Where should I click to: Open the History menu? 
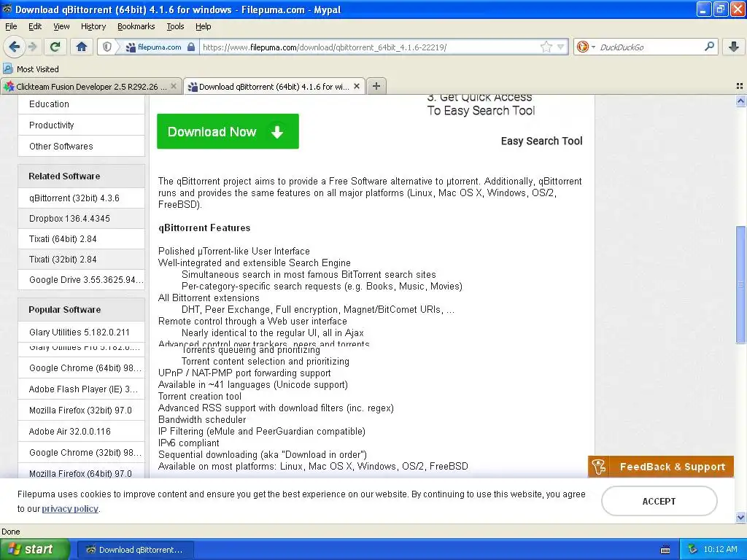pyautogui.click(x=93, y=26)
